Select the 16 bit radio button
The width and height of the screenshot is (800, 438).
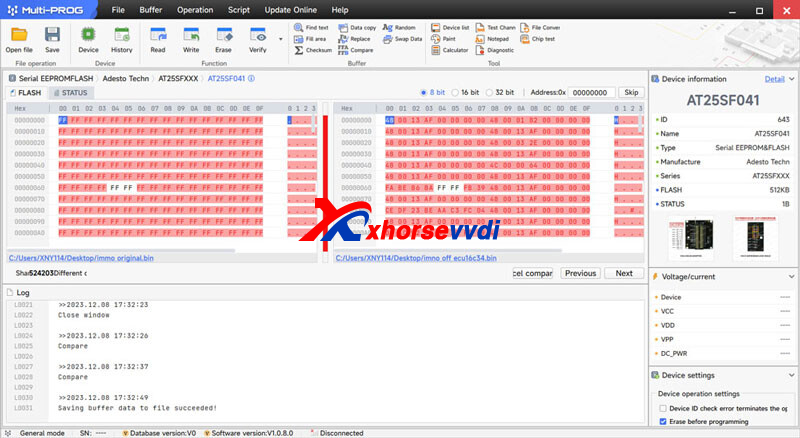click(457, 92)
